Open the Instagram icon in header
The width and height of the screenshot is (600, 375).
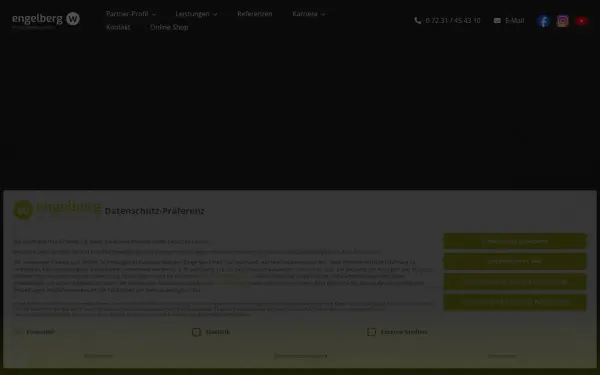click(x=562, y=21)
